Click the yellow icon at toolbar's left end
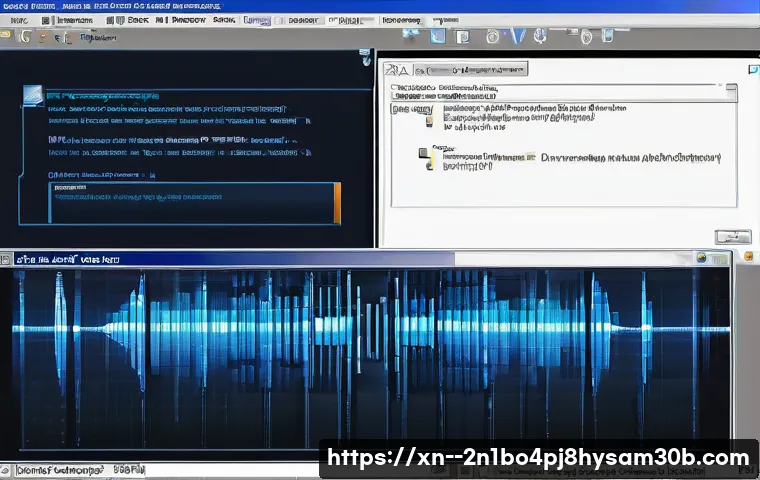Viewport: 760px width, 480px height. [5, 34]
